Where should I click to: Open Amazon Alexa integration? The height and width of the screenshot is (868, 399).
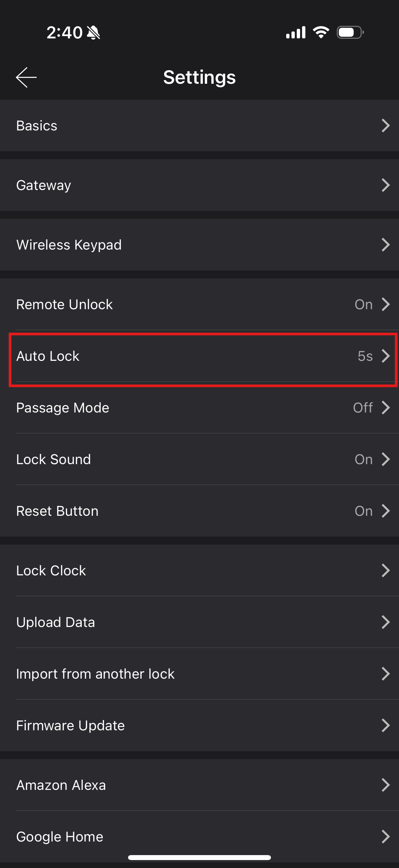point(199,785)
